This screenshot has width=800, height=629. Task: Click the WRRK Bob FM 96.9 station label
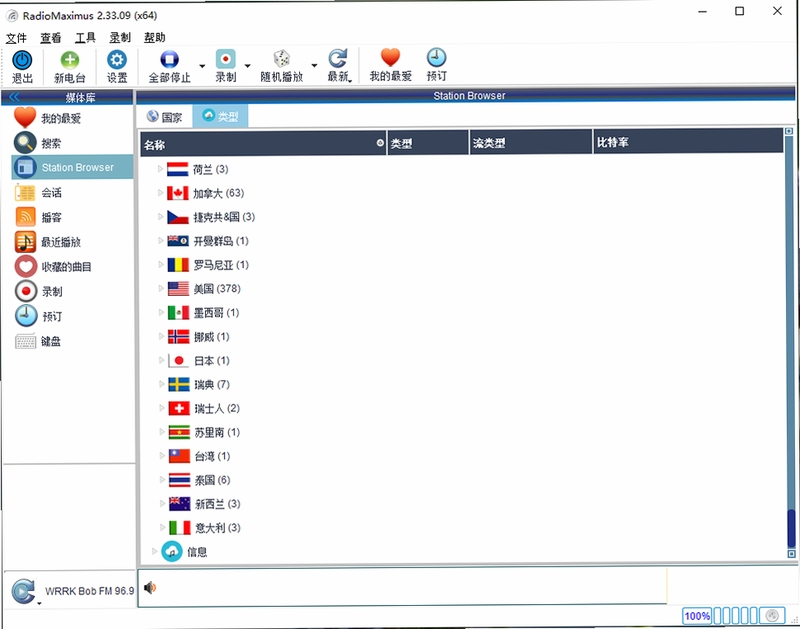tap(89, 591)
